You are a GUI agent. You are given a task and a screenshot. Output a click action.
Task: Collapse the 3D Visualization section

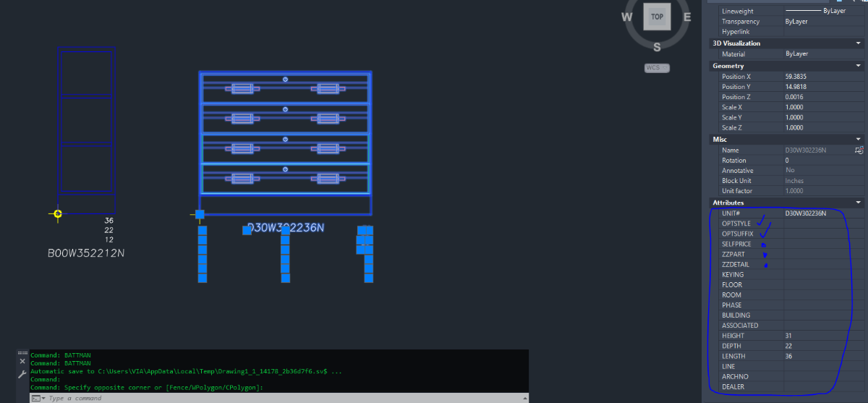(858, 43)
